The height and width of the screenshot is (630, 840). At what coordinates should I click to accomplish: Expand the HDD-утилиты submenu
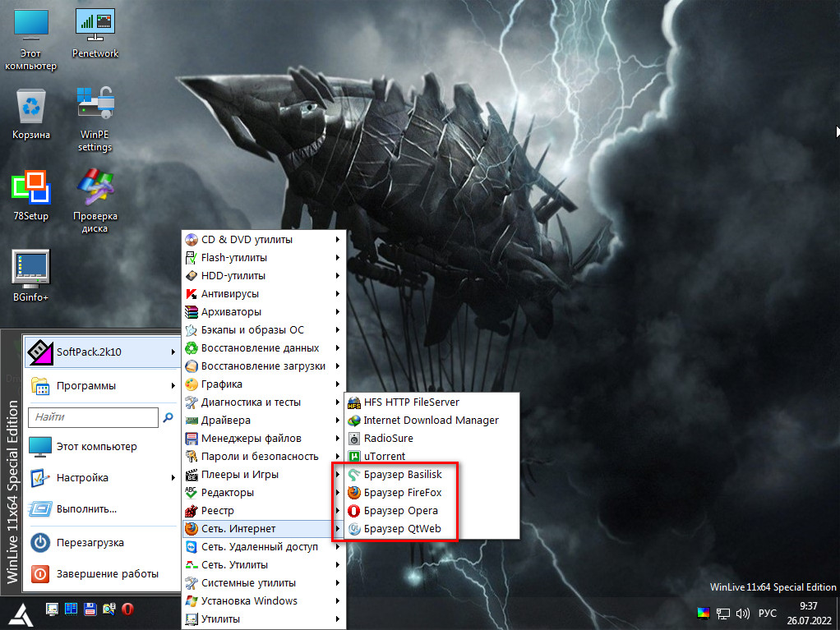tap(264, 276)
